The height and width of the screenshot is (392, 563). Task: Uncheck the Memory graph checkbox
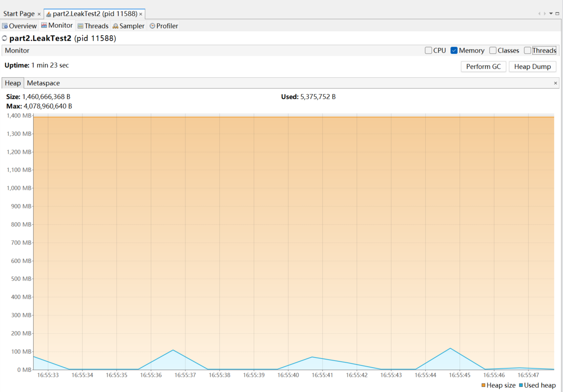pyautogui.click(x=454, y=50)
